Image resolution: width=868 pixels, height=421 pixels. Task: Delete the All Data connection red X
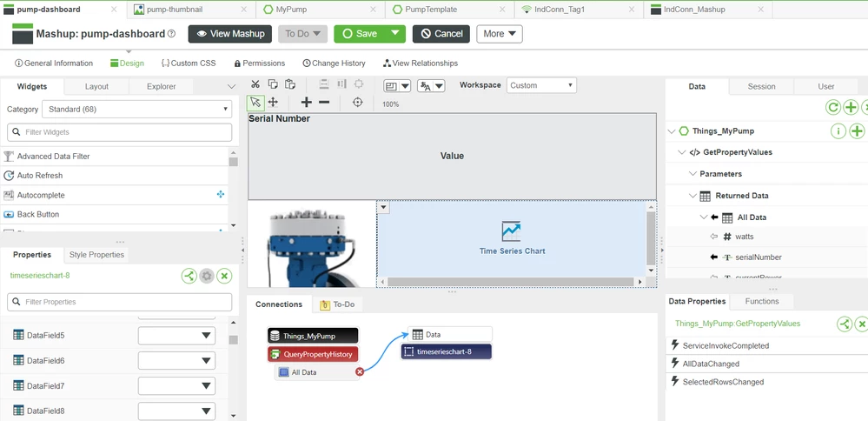click(x=359, y=371)
